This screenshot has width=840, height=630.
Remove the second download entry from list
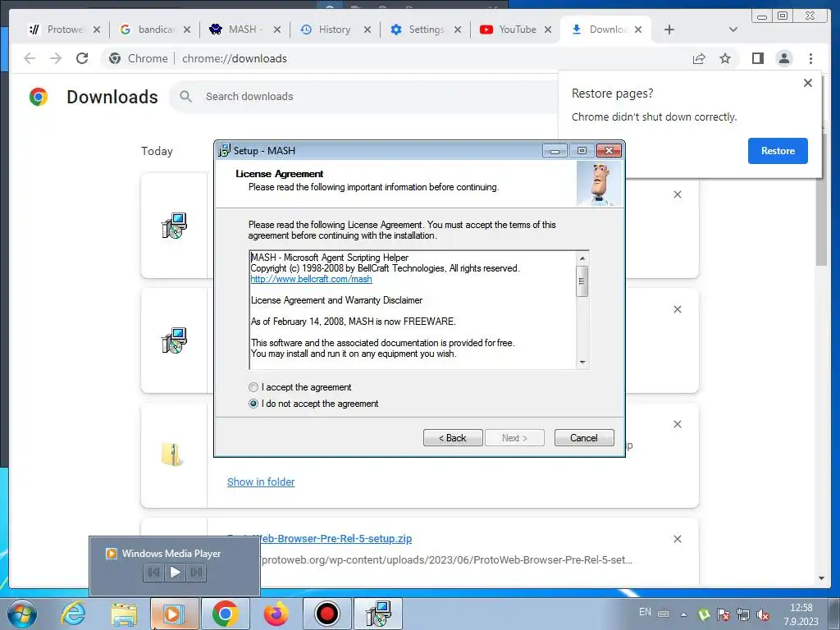pyautogui.click(x=677, y=309)
